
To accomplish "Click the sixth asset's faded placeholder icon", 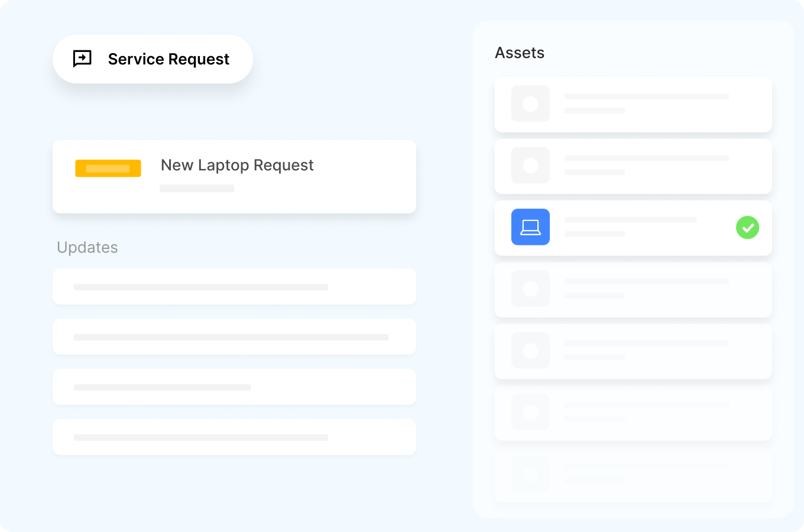I will (x=530, y=412).
